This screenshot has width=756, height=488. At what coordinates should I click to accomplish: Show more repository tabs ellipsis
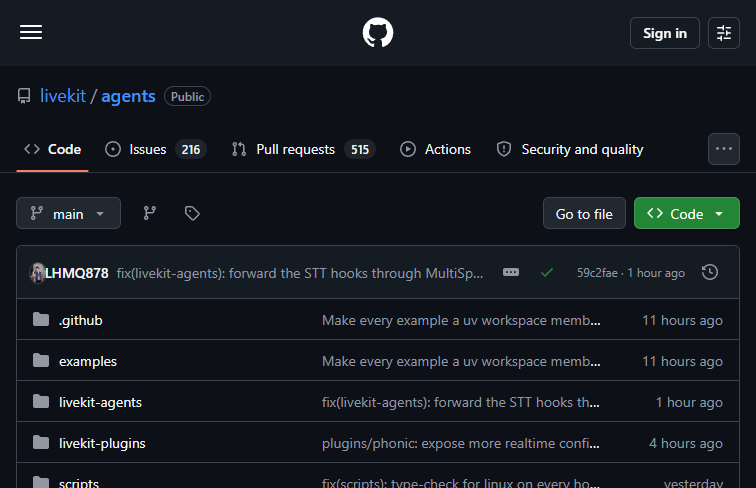coord(724,149)
